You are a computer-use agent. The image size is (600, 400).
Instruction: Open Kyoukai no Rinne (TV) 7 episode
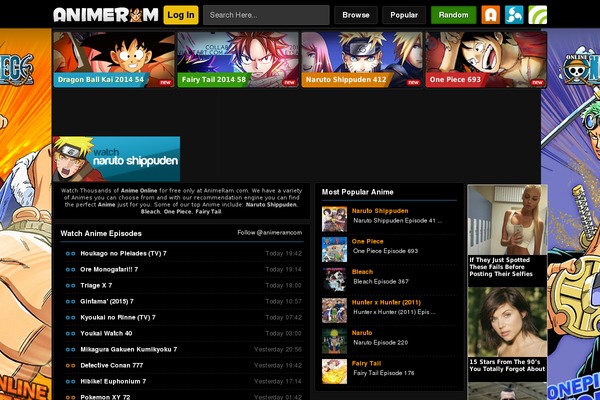pyautogui.click(x=118, y=318)
